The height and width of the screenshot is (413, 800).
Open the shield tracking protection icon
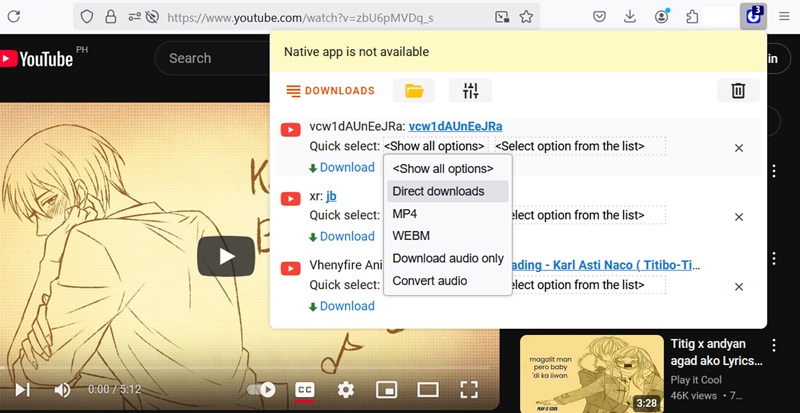click(87, 17)
